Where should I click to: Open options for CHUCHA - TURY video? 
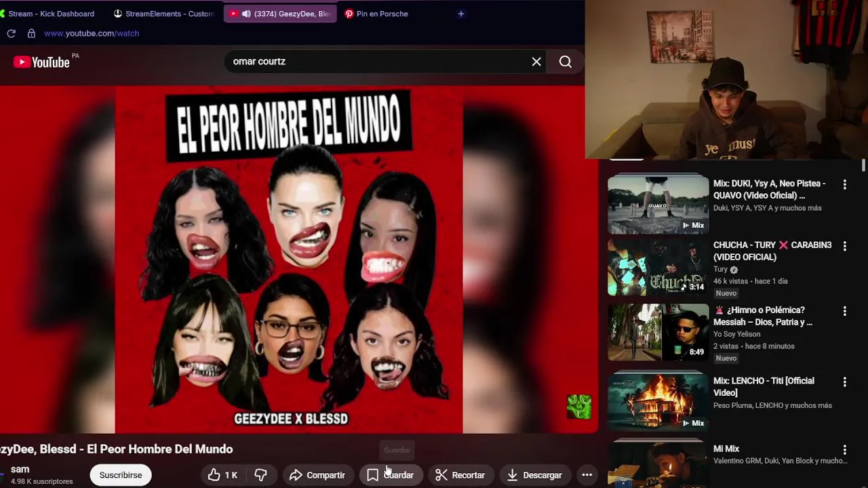coord(844,246)
